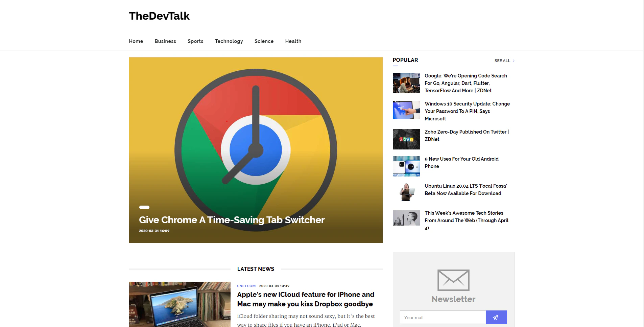The height and width of the screenshot is (327, 644).
Task: Go to the Health section
Action: 293,41
